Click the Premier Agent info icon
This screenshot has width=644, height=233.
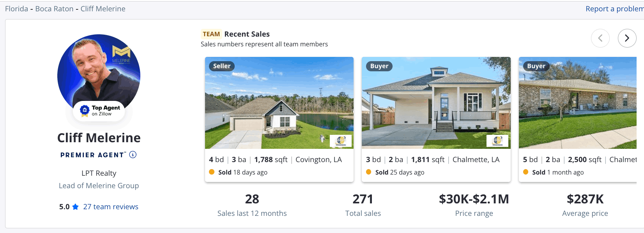[x=133, y=155]
